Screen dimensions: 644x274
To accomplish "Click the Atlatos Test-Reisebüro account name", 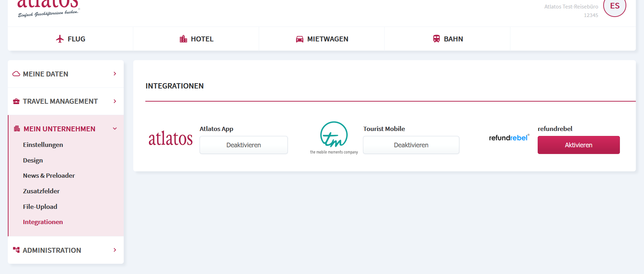I will coord(571,7).
